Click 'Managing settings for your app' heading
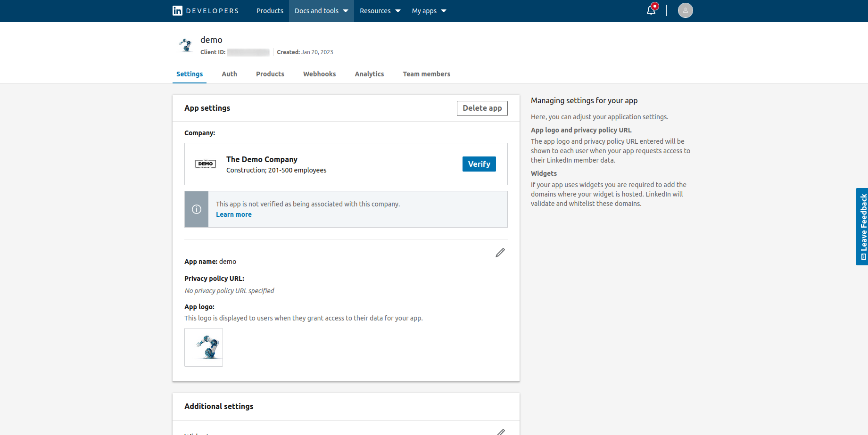 tap(584, 100)
